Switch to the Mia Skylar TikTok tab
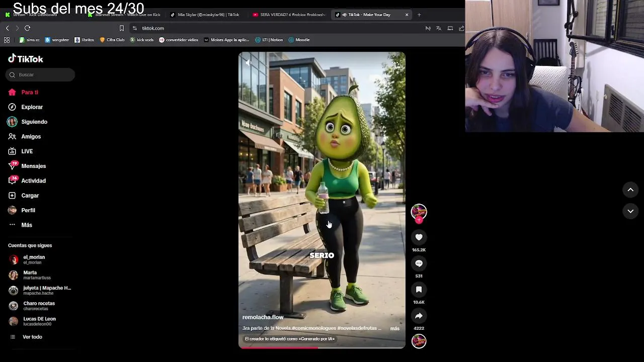 tap(206, 15)
